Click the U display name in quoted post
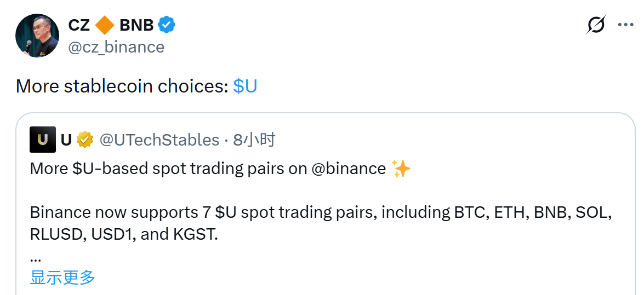The image size is (644, 295). pos(66,140)
